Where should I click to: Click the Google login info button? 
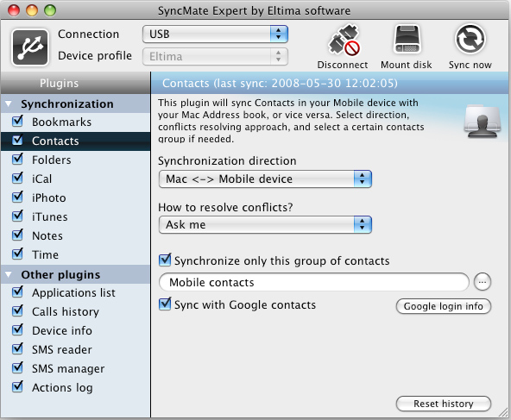pos(443,306)
